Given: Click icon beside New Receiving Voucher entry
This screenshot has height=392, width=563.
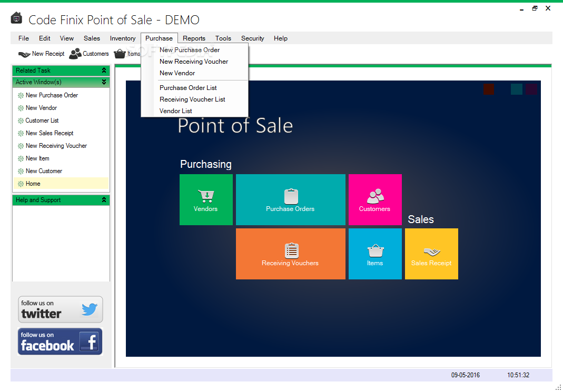Looking at the screenshot, I should coord(21,146).
